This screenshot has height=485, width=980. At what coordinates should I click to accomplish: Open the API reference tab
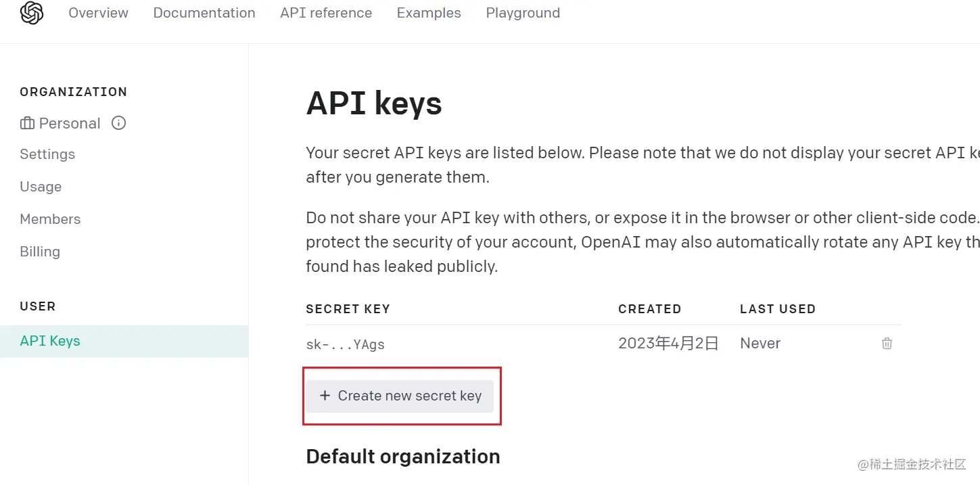326,13
